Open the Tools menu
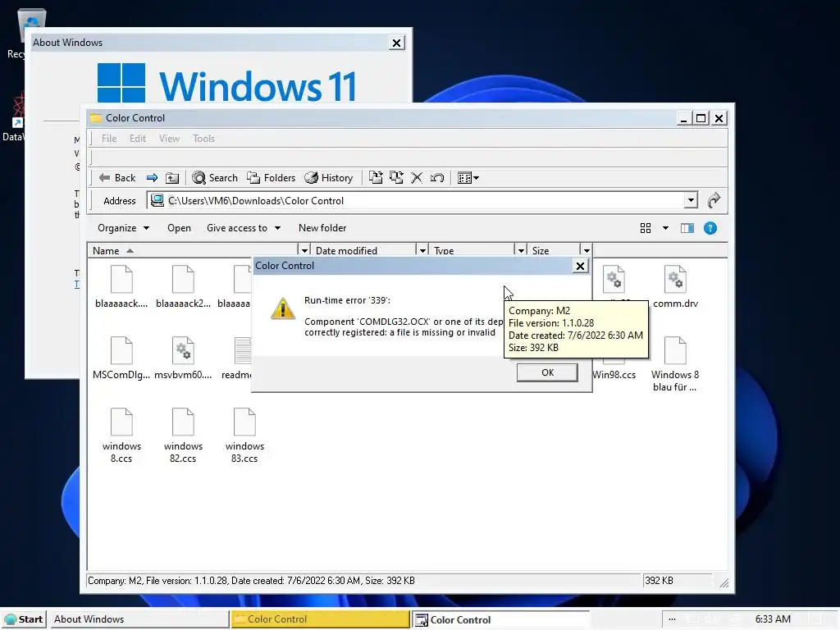The image size is (840, 630). (203, 139)
